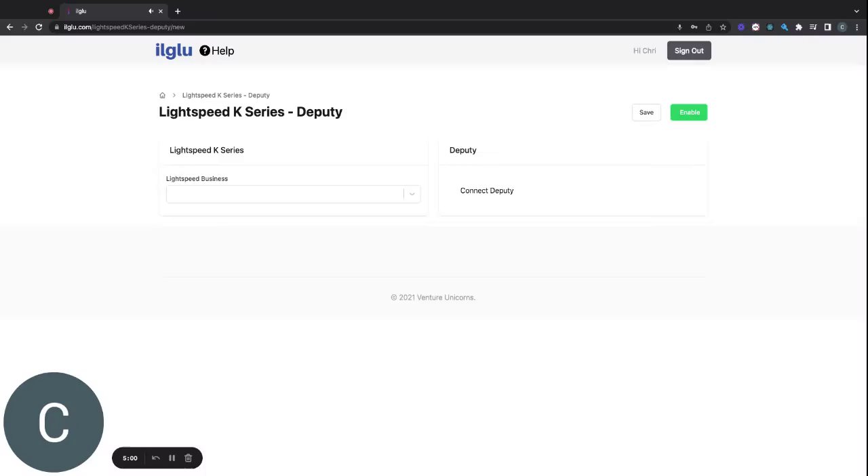
Task: Focus the ilglu.com address bar URL
Action: click(x=124, y=27)
